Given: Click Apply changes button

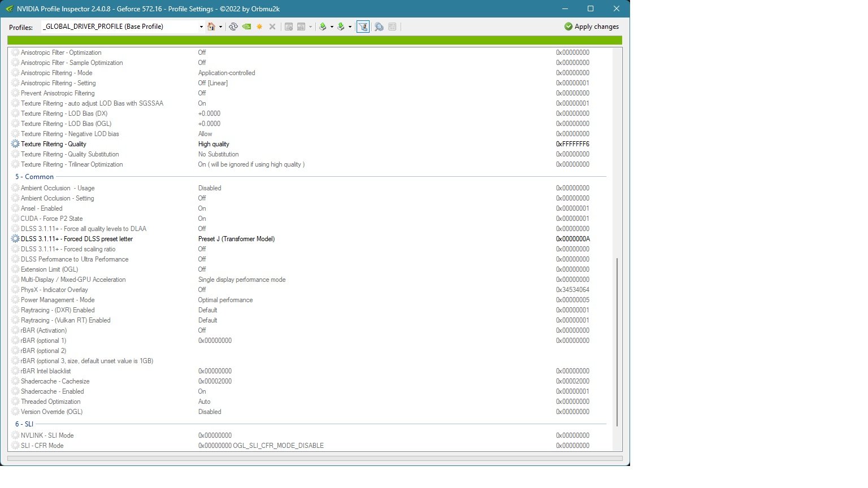Looking at the screenshot, I should pos(591,27).
